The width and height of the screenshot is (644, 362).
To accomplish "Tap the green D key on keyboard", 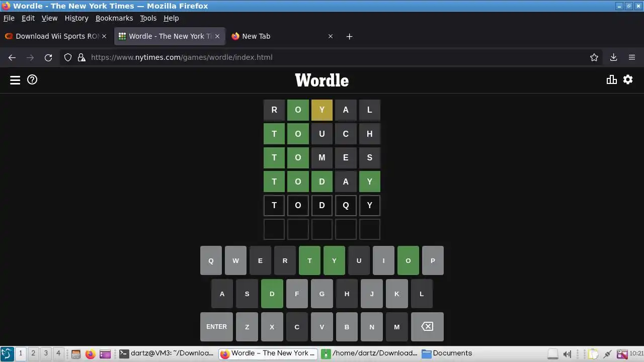I will click(x=272, y=294).
